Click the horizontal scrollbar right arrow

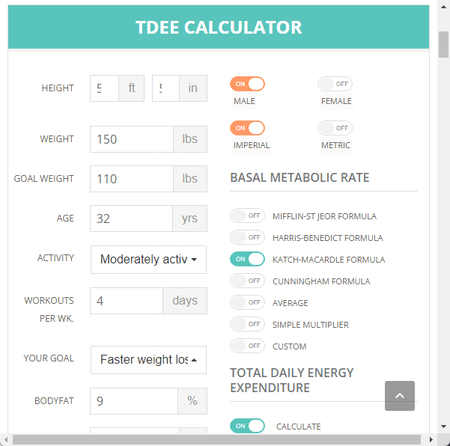(x=431, y=439)
